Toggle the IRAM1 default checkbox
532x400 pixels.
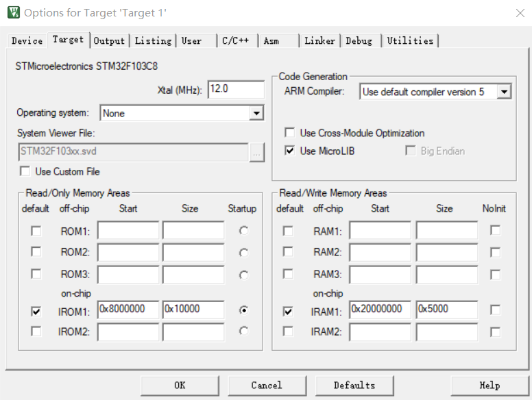point(288,311)
